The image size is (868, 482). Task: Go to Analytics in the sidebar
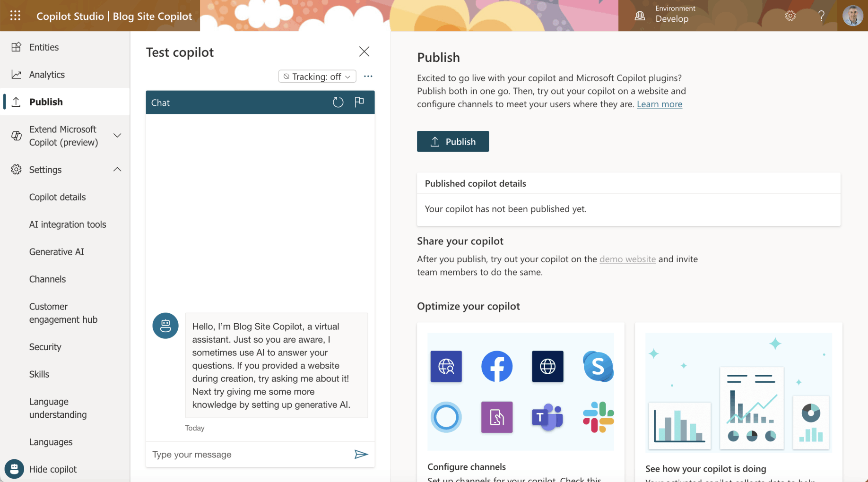(47, 75)
